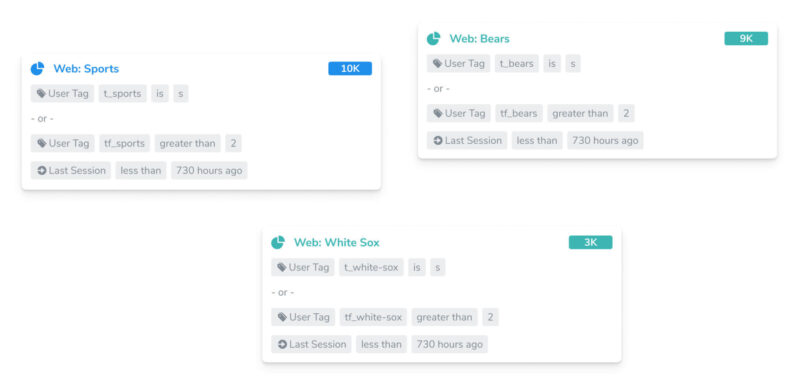Open the Web: White Sox segment title
The height and width of the screenshot is (385, 800).
337,242
